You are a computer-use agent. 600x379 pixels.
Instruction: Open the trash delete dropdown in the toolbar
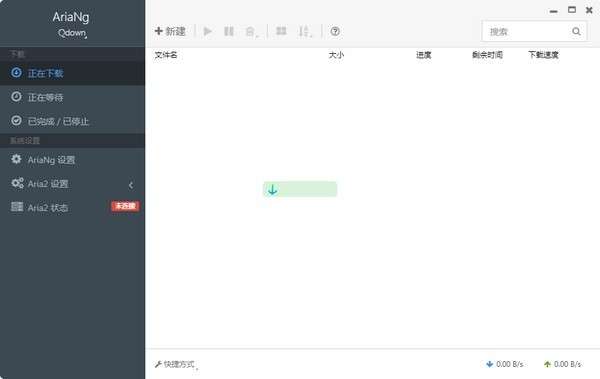[252, 31]
